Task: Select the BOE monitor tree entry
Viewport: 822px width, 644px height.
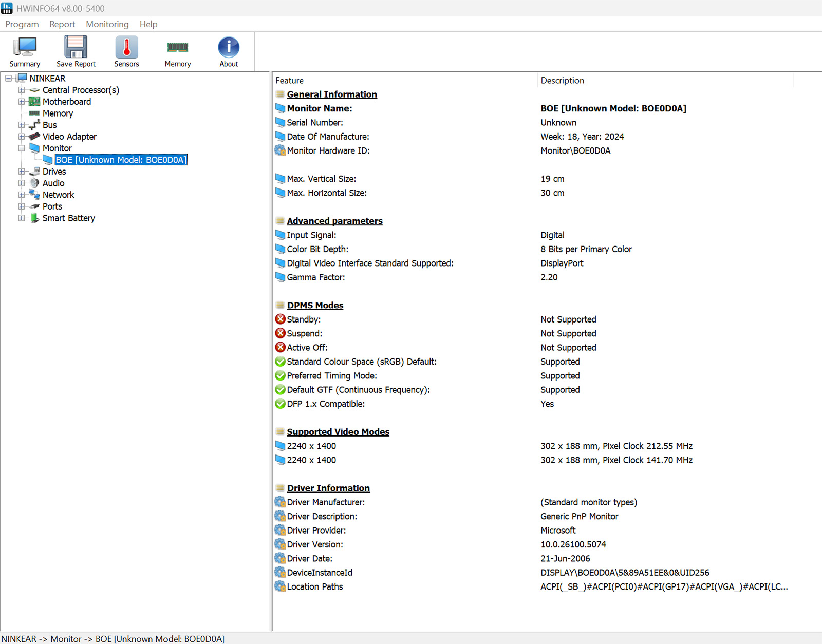Action: [x=121, y=160]
